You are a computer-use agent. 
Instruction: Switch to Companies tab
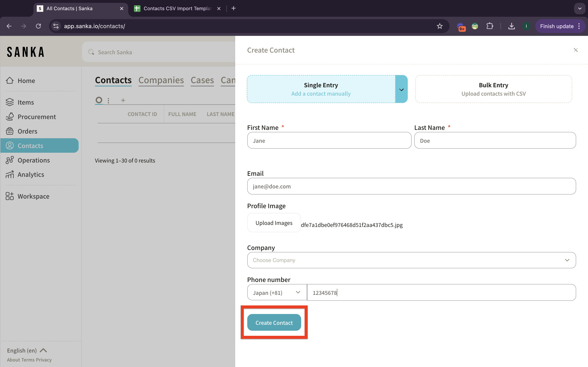pyautogui.click(x=161, y=80)
